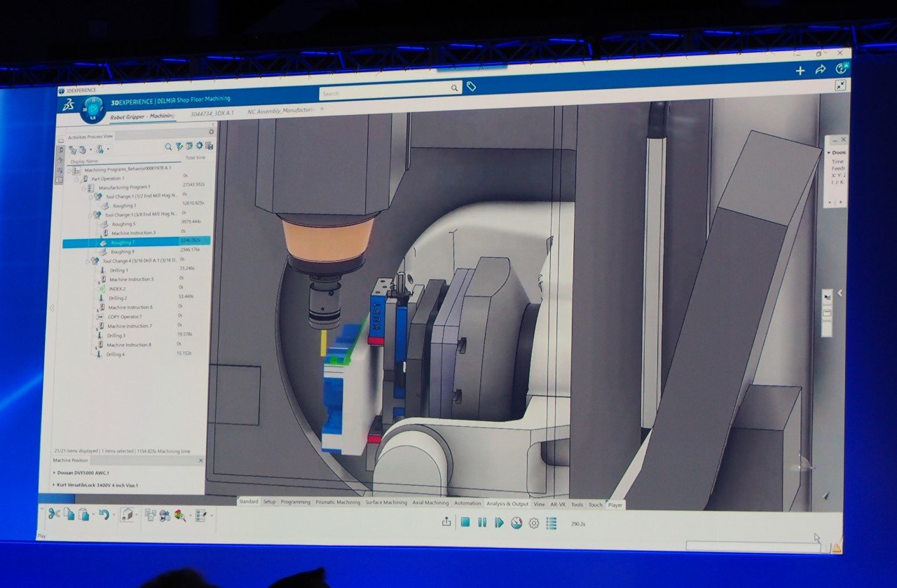Switch to the Standard tab
The height and width of the screenshot is (588, 897).
[x=249, y=502]
